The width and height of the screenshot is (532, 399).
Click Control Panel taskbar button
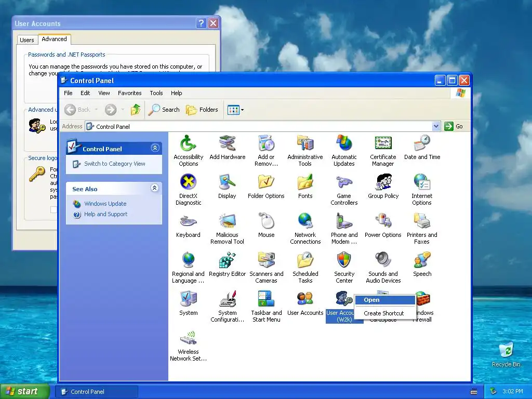click(96, 392)
